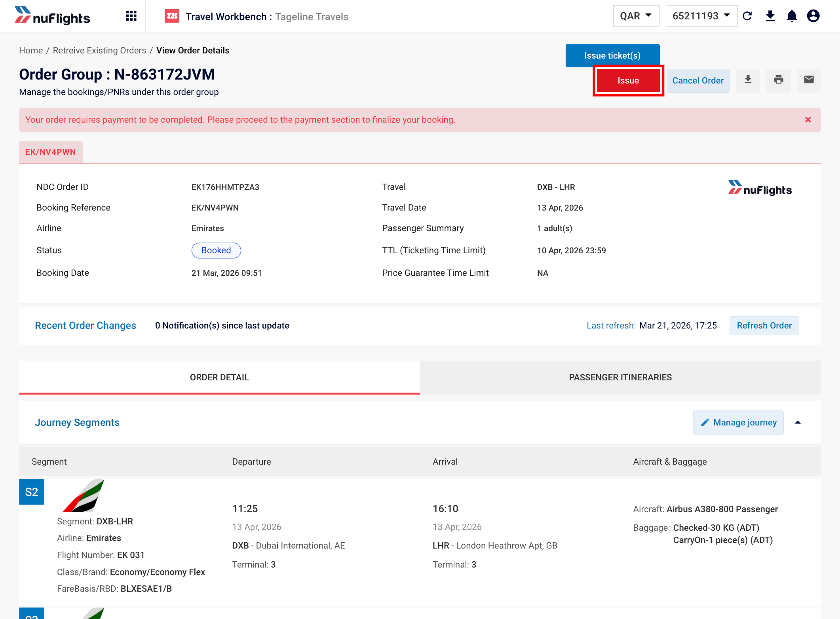Open the QAR currency dropdown

click(636, 16)
